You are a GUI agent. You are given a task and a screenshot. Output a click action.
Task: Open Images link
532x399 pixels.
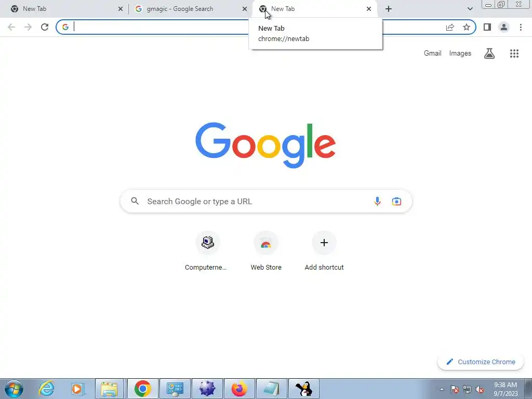coord(460,54)
